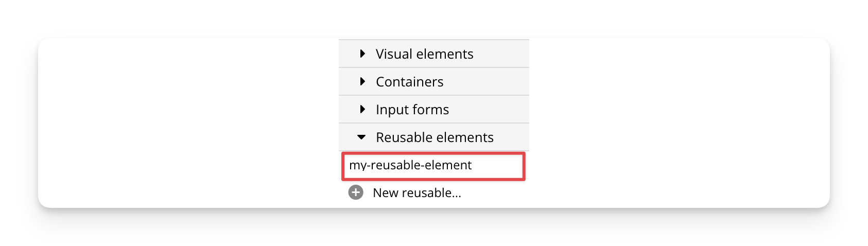868x246 pixels.
Task: Open the Containers category header row
Action: [433, 82]
